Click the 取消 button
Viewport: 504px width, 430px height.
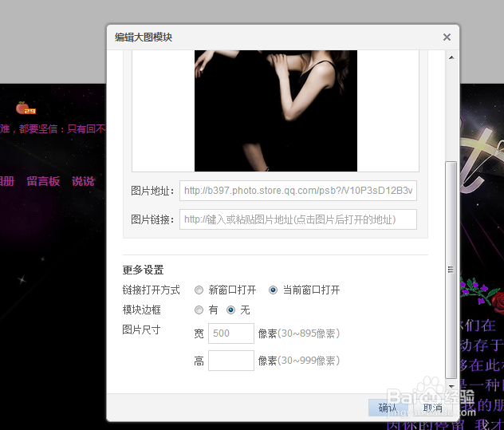pyautogui.click(x=433, y=408)
